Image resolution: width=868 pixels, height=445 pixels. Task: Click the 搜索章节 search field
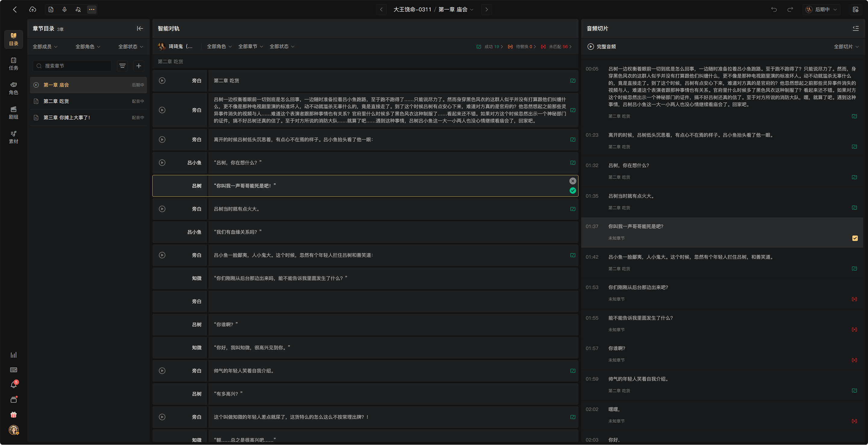coord(72,66)
